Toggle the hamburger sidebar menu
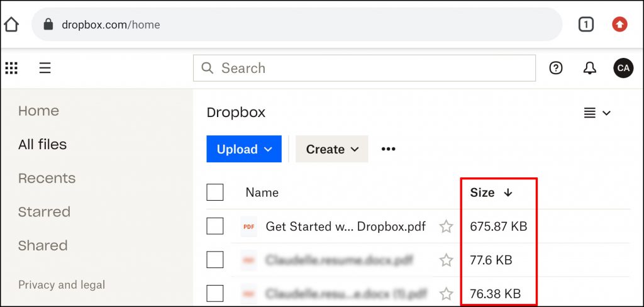Viewport: 644px width, 307px height. (x=45, y=68)
